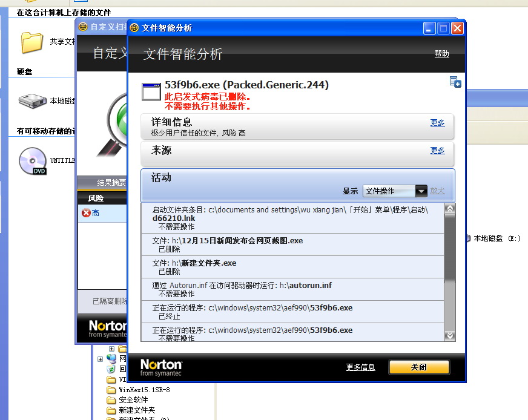The width and height of the screenshot is (528, 420).
Task: Click the red text 此启发式病毒已删除
Action: tap(207, 97)
